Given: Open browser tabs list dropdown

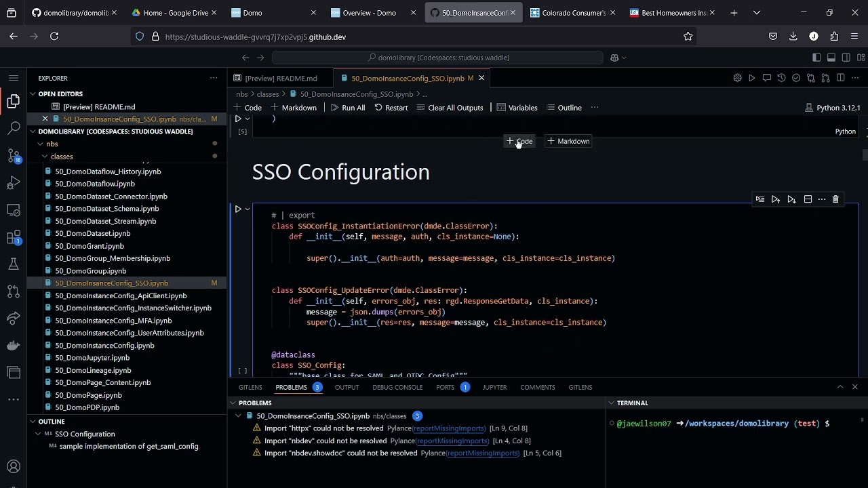Looking at the screenshot, I should [x=757, y=13].
